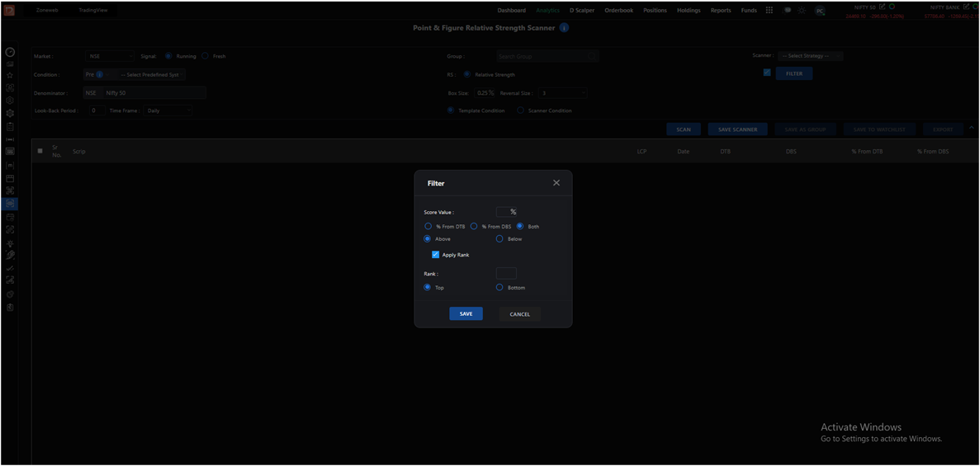Click SAVE in the Filter dialog
The width and height of the screenshot is (980, 466).
pos(466,313)
